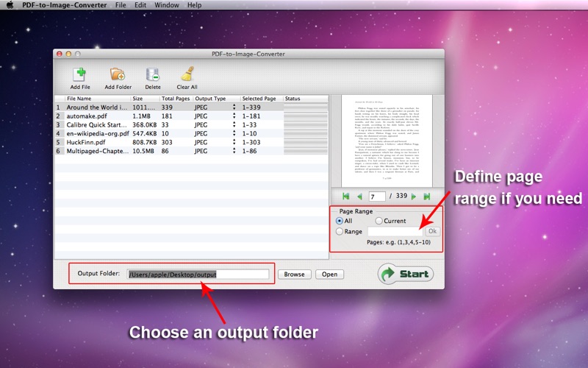Click the Clear All broom icon
The width and height of the screenshot is (588, 368).
point(187,74)
